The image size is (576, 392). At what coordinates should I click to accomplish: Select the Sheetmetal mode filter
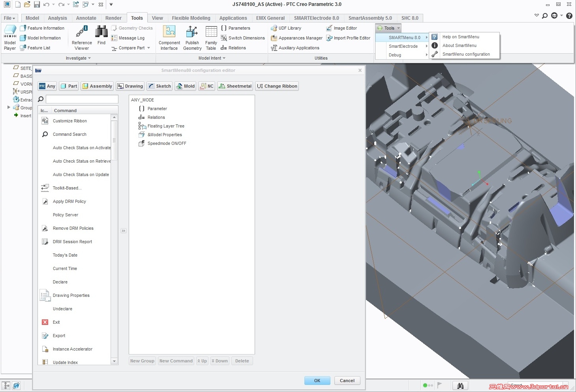click(235, 86)
